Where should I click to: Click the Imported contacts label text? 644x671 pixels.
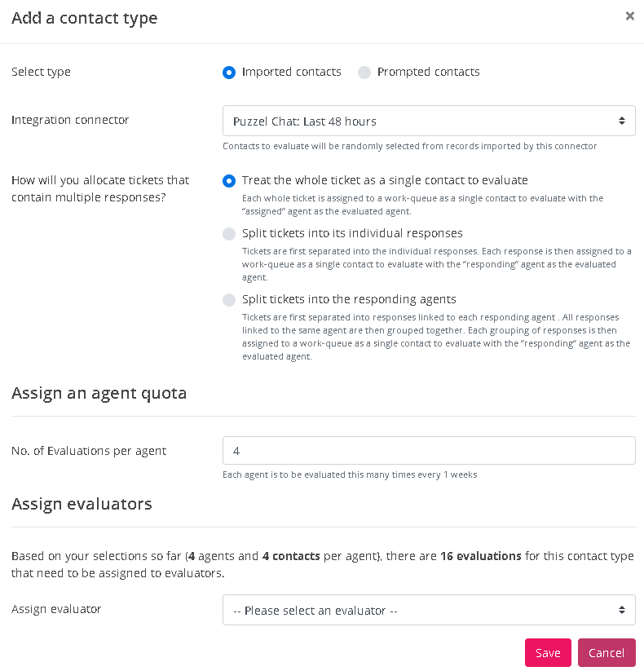tap(291, 72)
